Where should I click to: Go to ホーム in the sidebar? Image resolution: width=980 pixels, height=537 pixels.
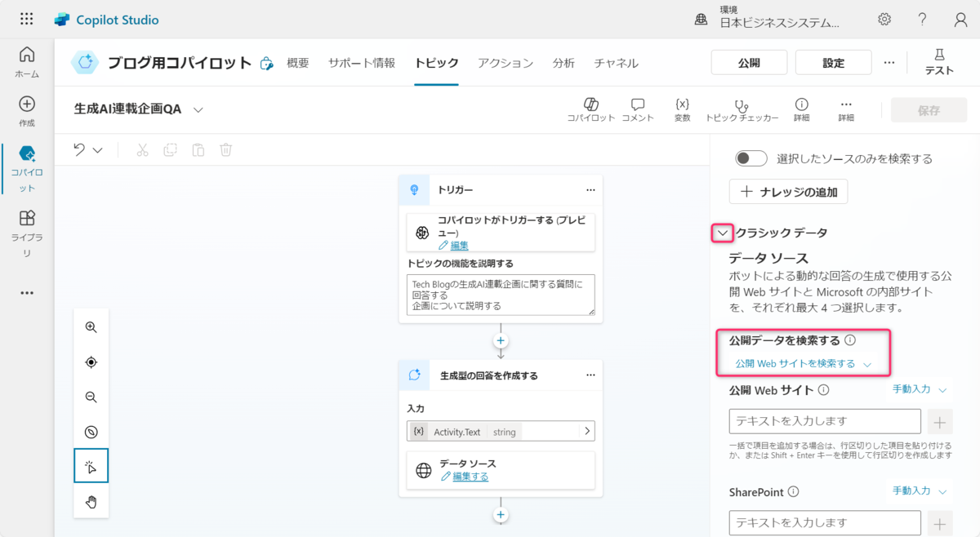[x=27, y=62]
